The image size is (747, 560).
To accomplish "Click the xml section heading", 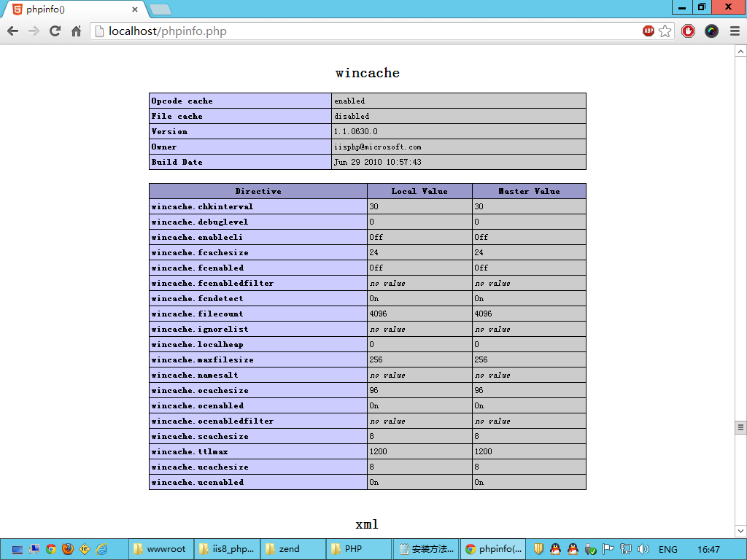I will click(368, 524).
